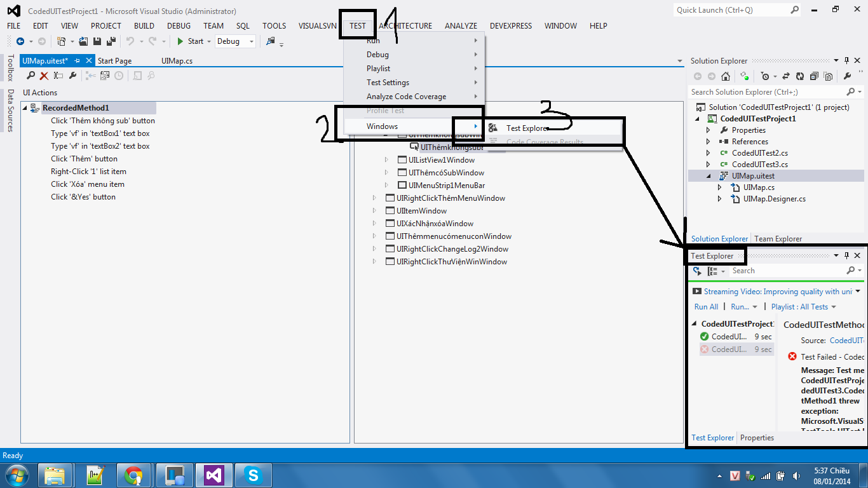Click the Open File toolbar icon

point(83,41)
